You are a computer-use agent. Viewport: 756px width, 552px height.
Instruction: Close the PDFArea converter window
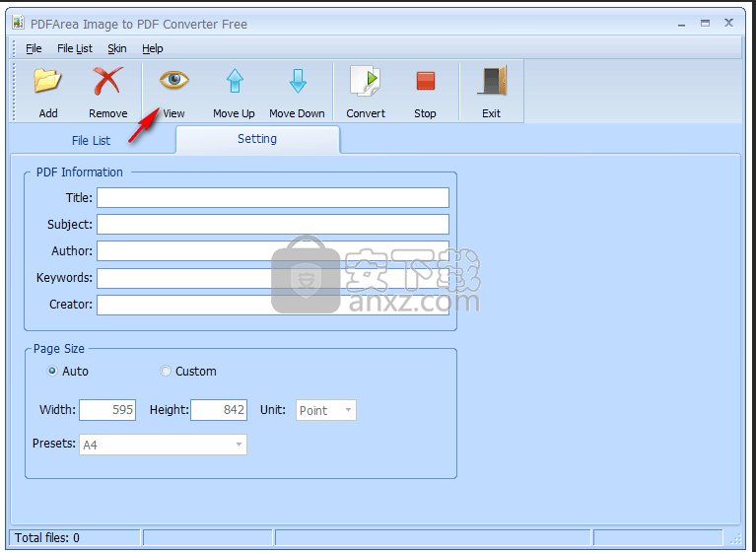coord(728,23)
